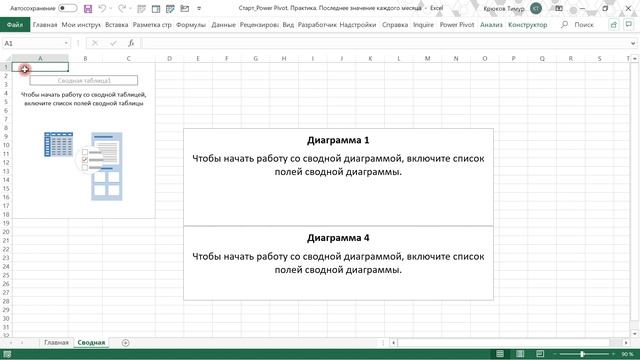The width and height of the screenshot is (640, 360).
Task: Open the Redo history dropdown arrow
Action: point(130,9)
